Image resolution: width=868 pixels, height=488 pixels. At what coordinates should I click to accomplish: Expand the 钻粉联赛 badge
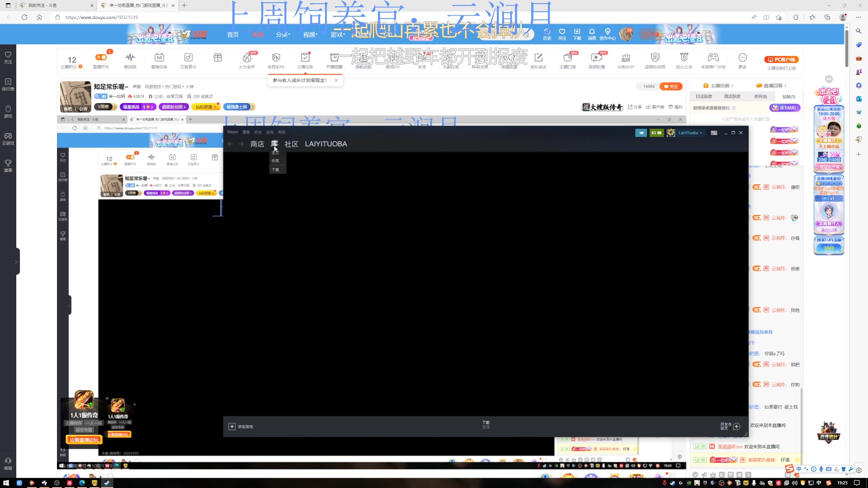click(x=206, y=107)
